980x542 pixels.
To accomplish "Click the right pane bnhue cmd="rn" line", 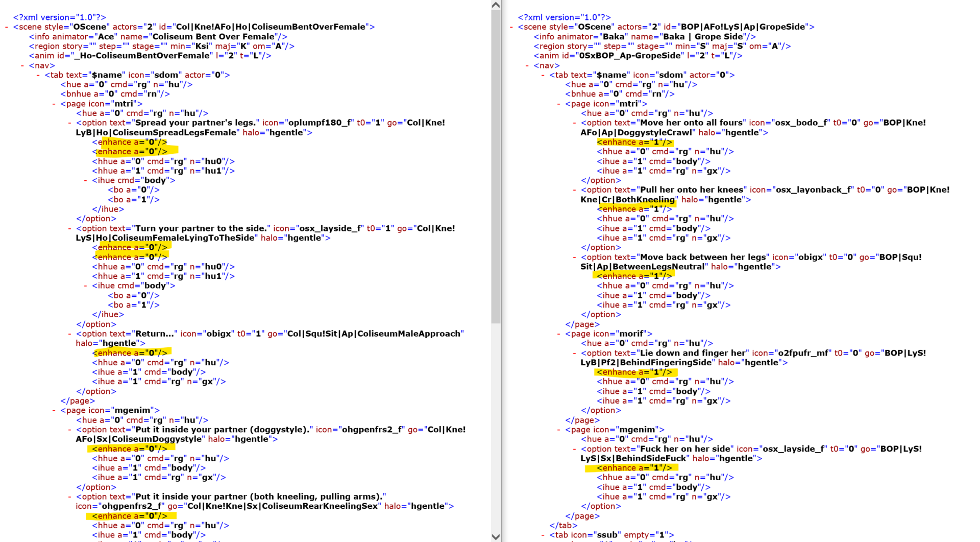I will 620,94.
